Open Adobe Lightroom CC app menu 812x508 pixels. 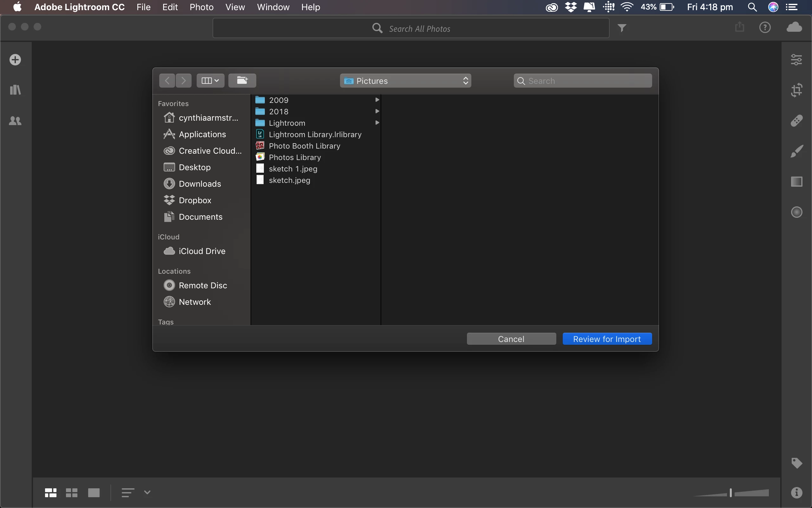coord(80,7)
